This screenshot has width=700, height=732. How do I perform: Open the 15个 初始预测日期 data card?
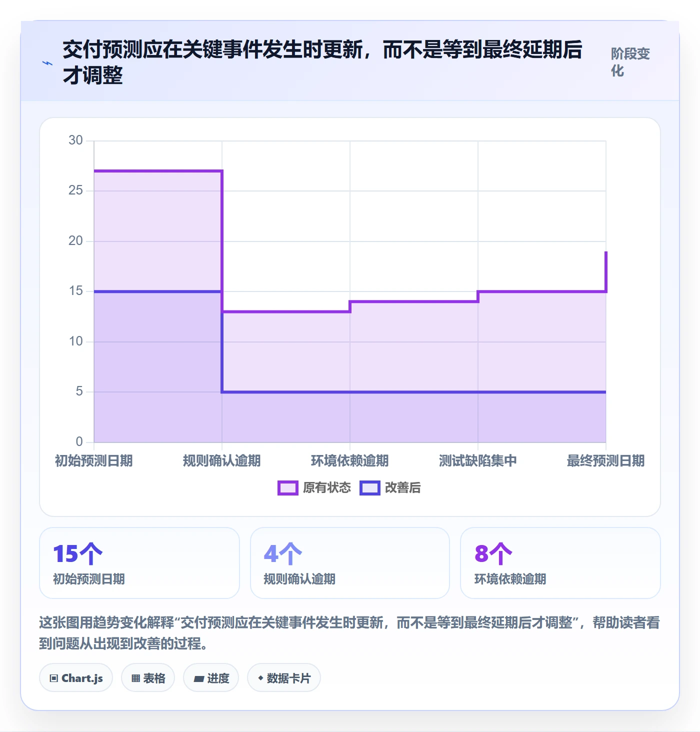(x=139, y=563)
